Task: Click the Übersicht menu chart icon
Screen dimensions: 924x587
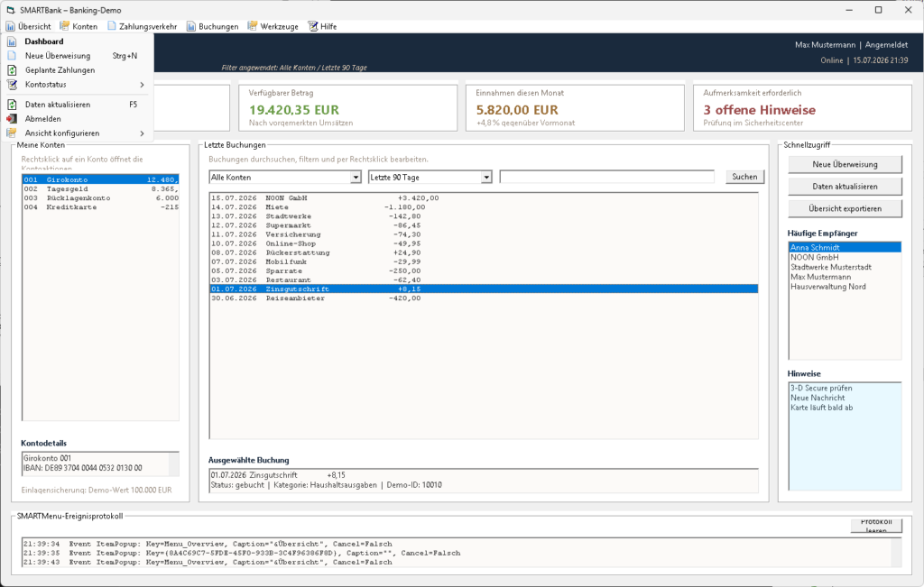Action: tap(11, 26)
